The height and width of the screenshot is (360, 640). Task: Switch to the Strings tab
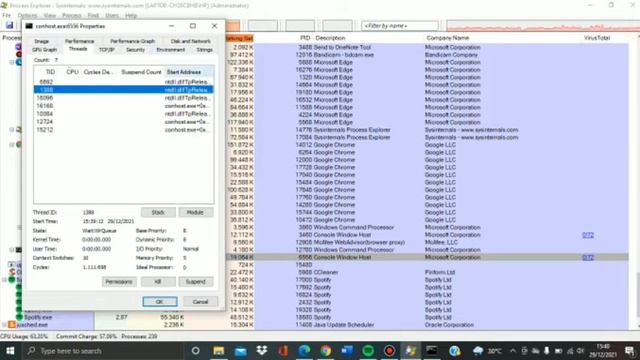pos(204,50)
